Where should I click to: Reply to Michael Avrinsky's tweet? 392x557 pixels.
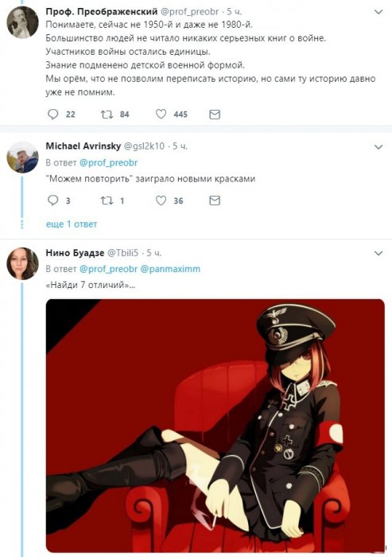point(53,201)
